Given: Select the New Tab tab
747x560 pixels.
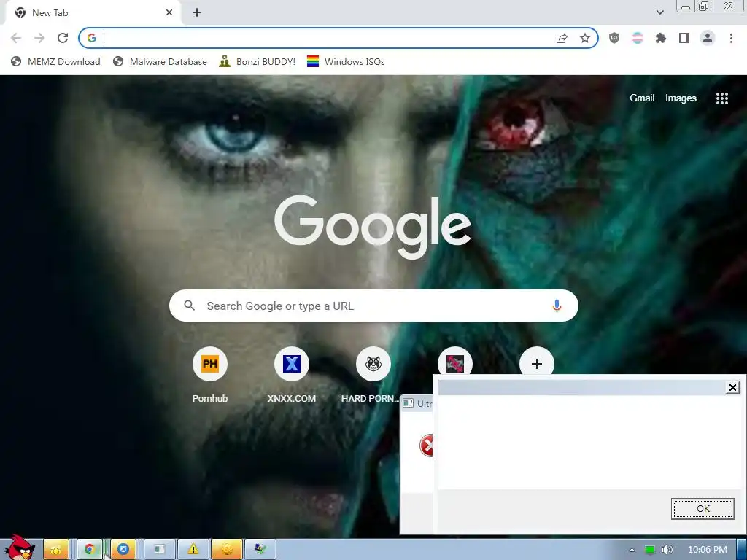Looking at the screenshot, I should pos(93,13).
